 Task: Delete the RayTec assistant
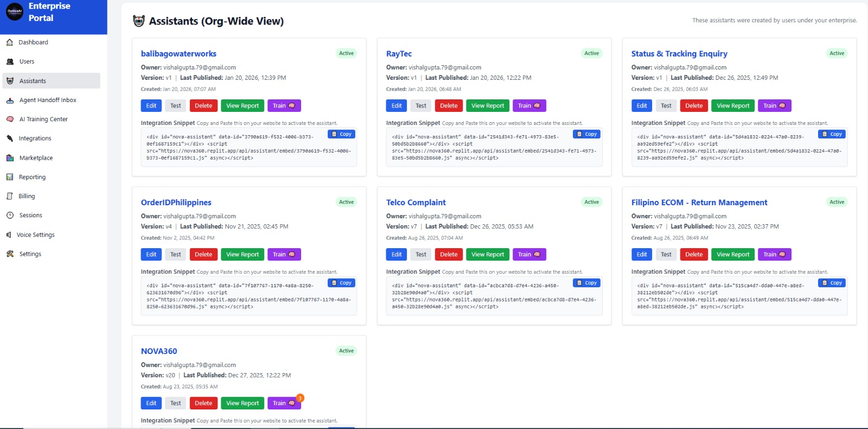tap(449, 106)
